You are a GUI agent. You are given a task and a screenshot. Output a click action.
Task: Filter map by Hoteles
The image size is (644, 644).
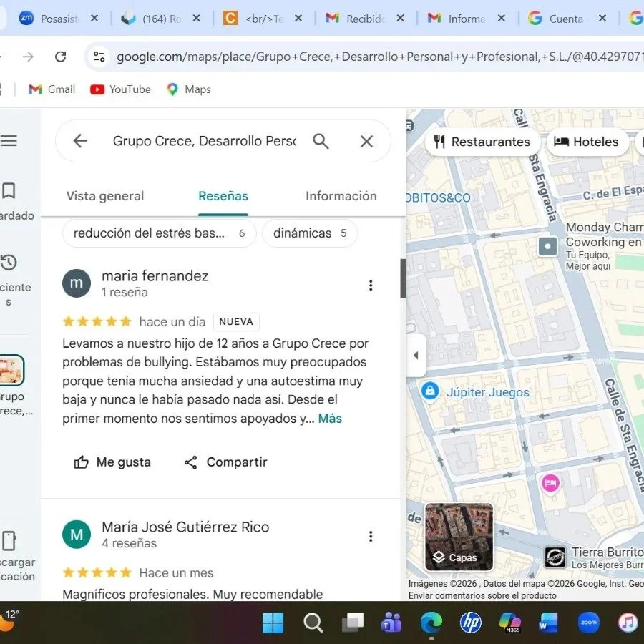(x=587, y=142)
